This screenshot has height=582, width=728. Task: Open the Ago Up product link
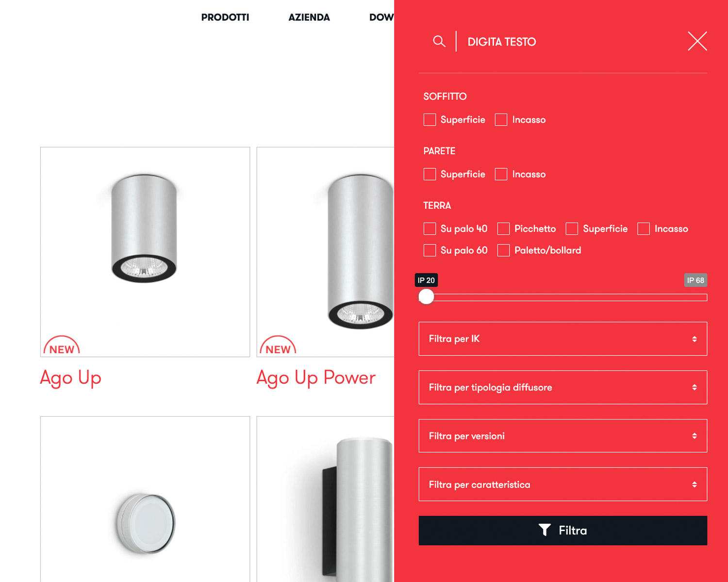[70, 378]
